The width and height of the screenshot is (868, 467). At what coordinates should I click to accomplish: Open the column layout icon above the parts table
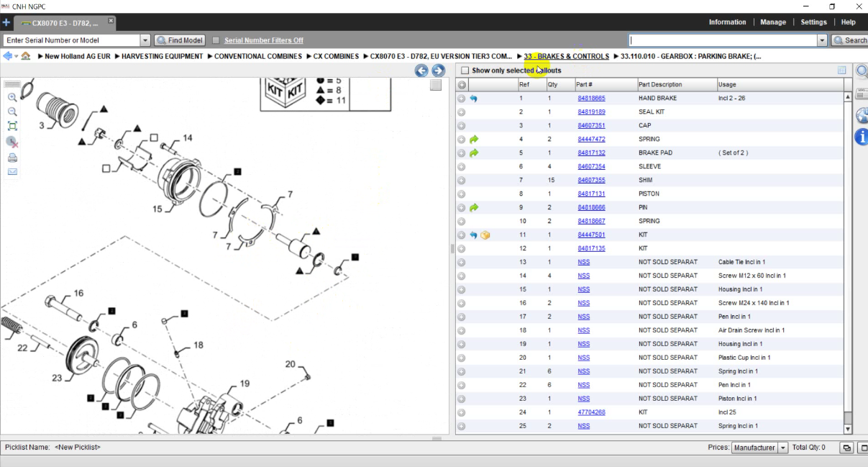tap(841, 71)
